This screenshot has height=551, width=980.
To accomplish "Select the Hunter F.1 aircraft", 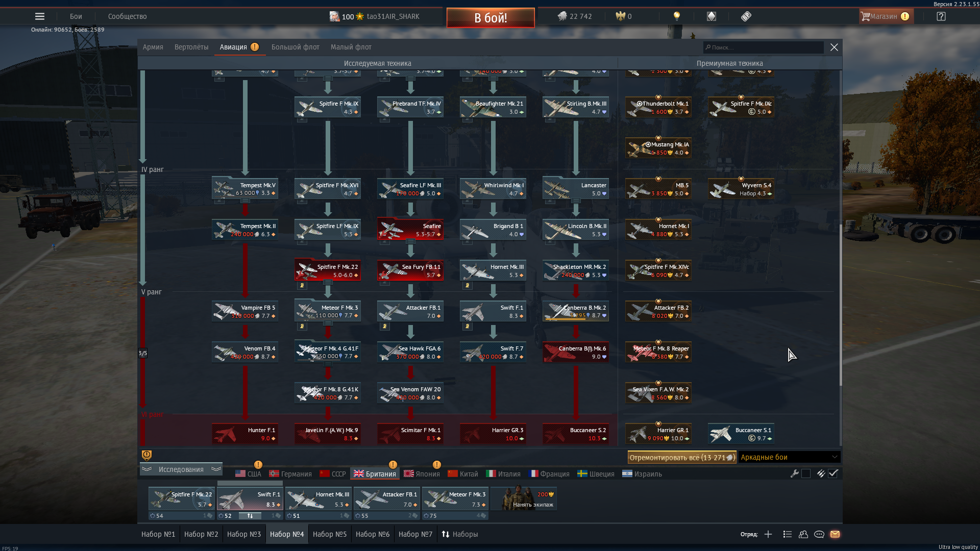I will pyautogui.click(x=245, y=434).
